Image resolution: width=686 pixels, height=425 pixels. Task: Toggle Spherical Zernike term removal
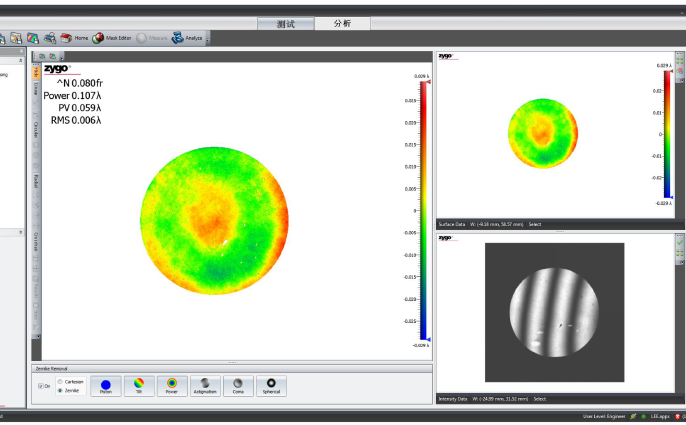point(271,385)
